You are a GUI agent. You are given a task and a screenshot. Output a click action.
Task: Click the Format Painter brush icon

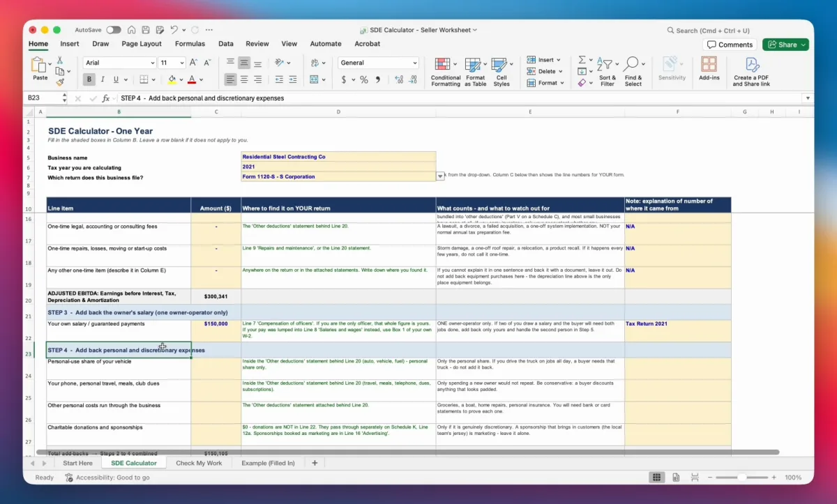[x=60, y=82]
